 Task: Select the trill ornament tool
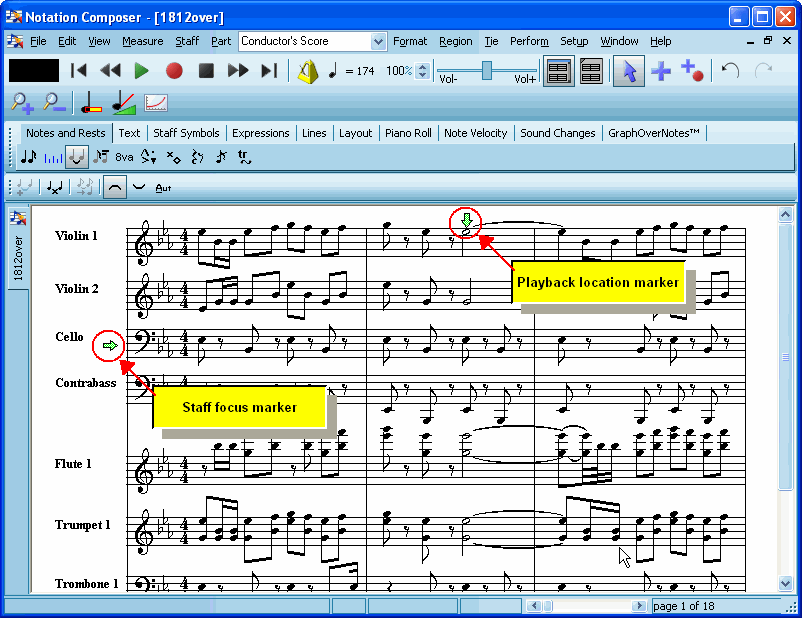pyautogui.click(x=243, y=157)
